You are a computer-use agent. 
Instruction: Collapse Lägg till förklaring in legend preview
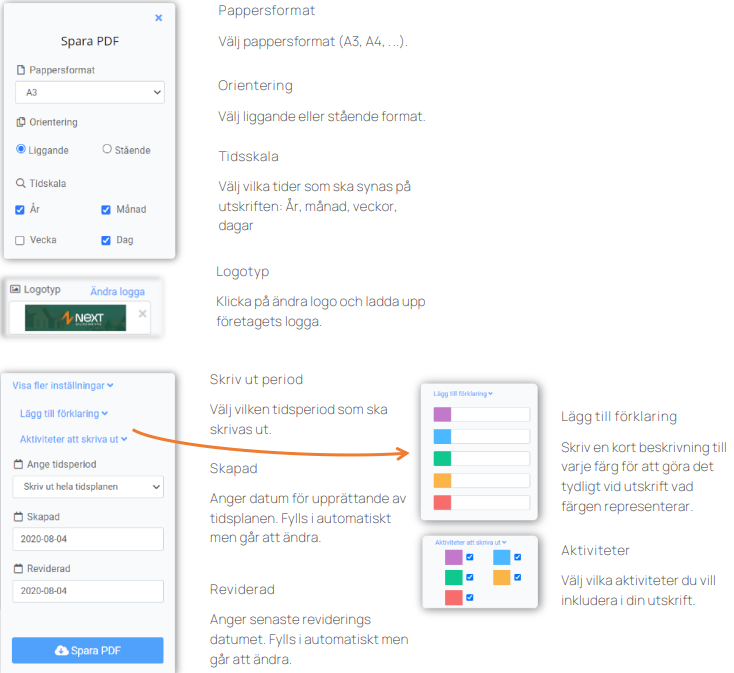[x=463, y=394]
